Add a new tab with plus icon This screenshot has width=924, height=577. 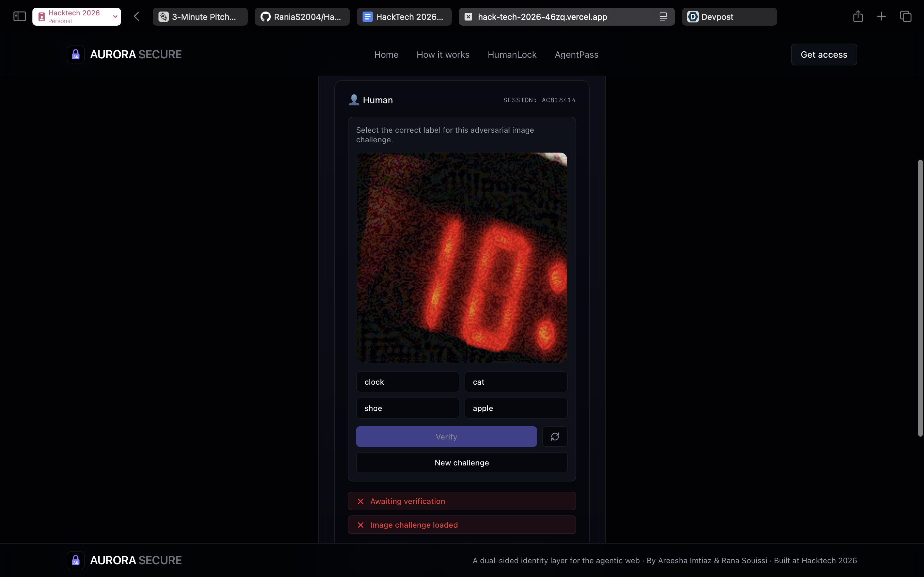tap(881, 16)
